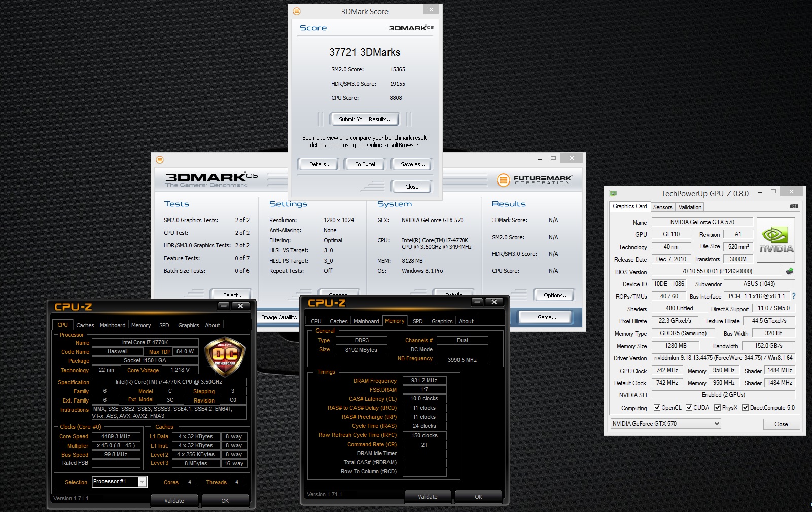Open Mainboard tab in left CPU-Z window
Image resolution: width=812 pixels, height=512 pixels.
pos(113,325)
